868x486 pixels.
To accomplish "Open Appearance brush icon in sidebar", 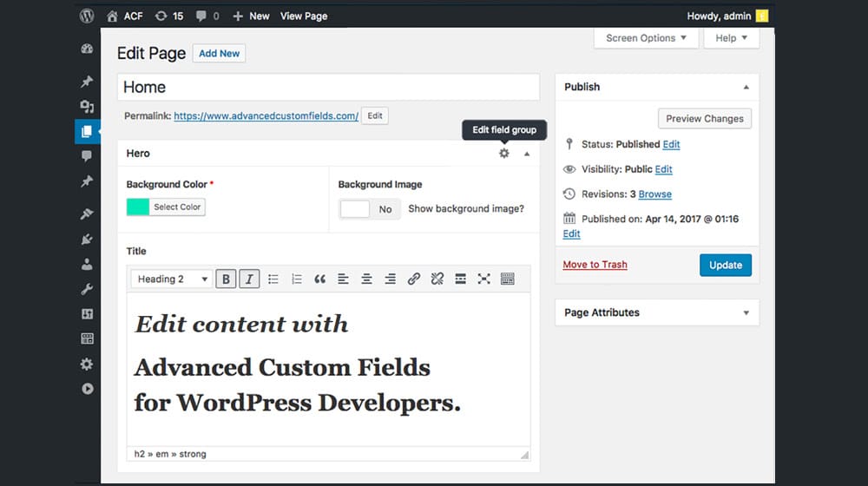I will pos(87,213).
